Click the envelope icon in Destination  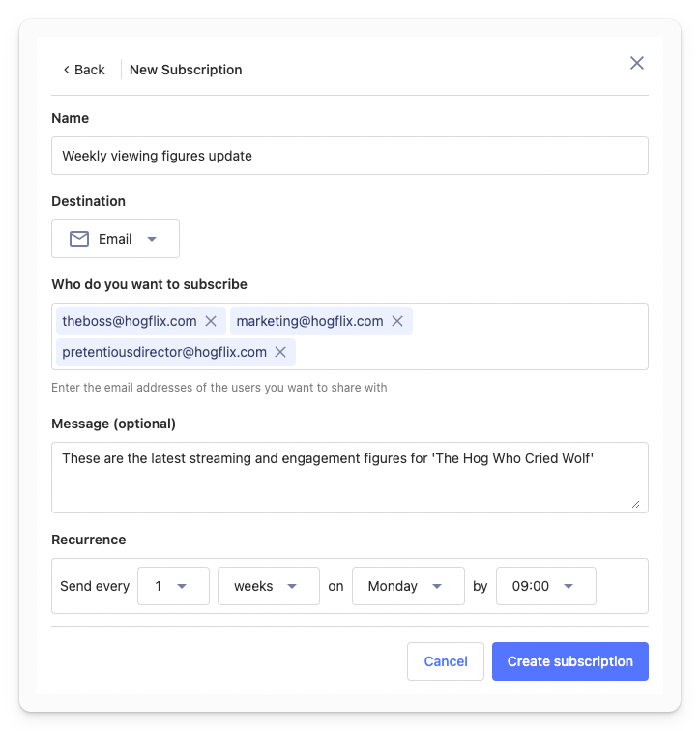pos(79,239)
